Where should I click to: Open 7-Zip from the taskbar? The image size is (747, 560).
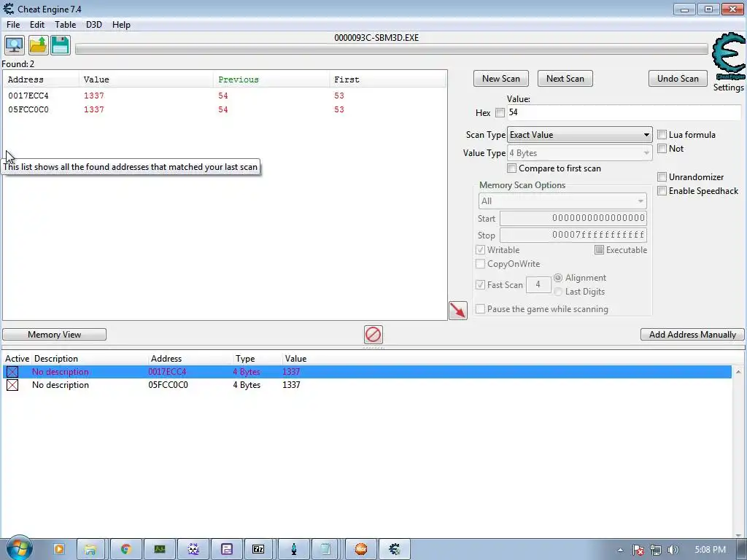click(x=258, y=549)
